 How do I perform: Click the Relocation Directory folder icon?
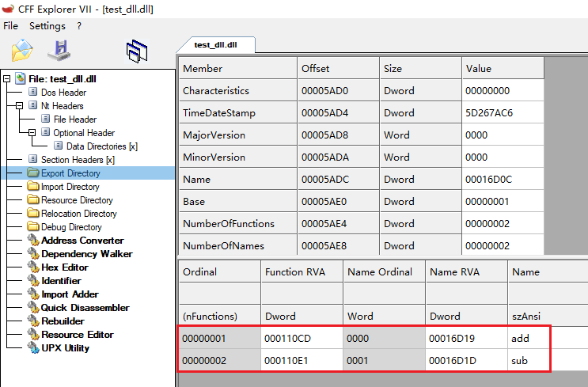pos(33,214)
